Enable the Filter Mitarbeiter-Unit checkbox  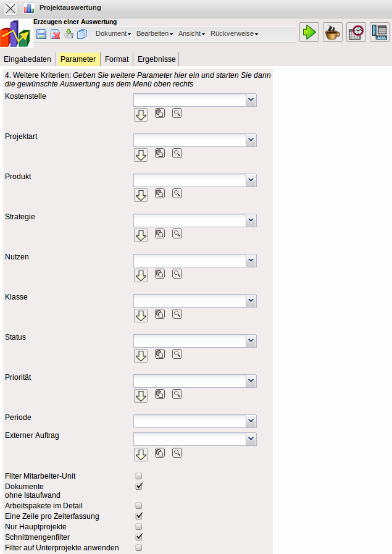click(x=139, y=476)
